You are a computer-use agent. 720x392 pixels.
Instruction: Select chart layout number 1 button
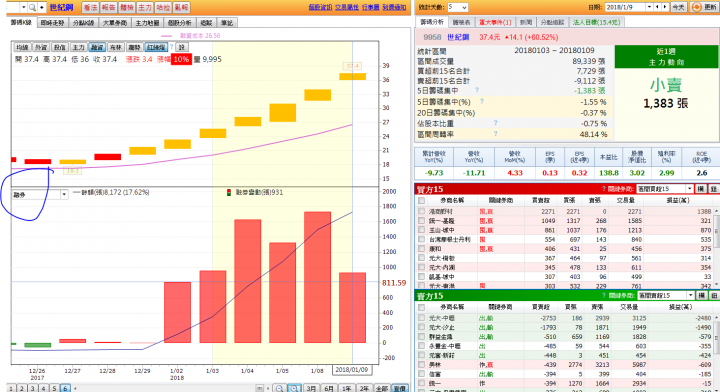pos(11,388)
